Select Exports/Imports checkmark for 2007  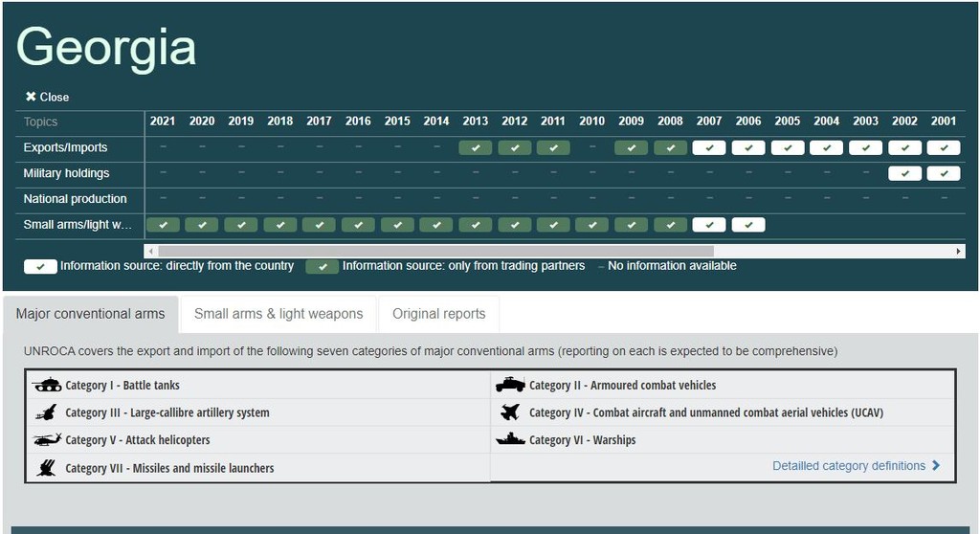[709, 148]
